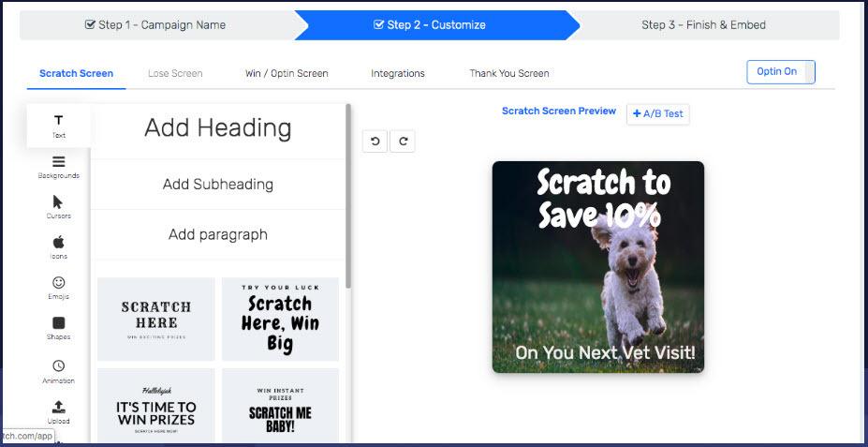Open the Backgrounds panel
This screenshot has height=447, width=868.
coord(59,167)
